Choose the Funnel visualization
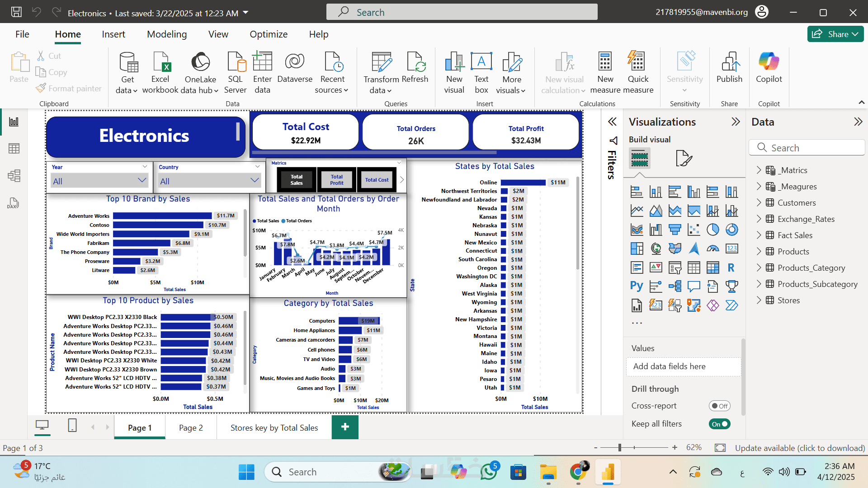This screenshot has width=868, height=488. (675, 230)
